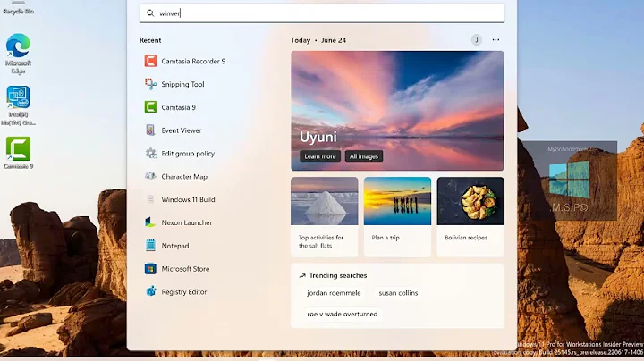
Task: Click 'Registry Editor' label
Action: [184, 291]
